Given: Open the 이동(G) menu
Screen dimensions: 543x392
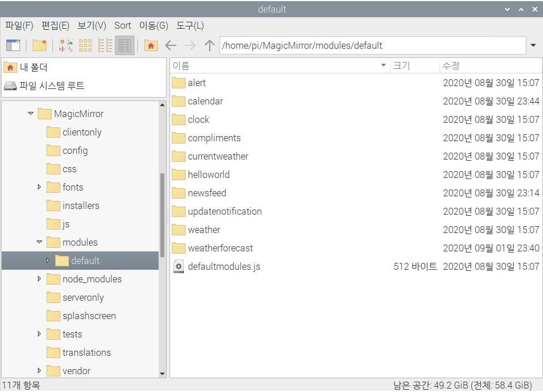Looking at the screenshot, I should 154,26.
